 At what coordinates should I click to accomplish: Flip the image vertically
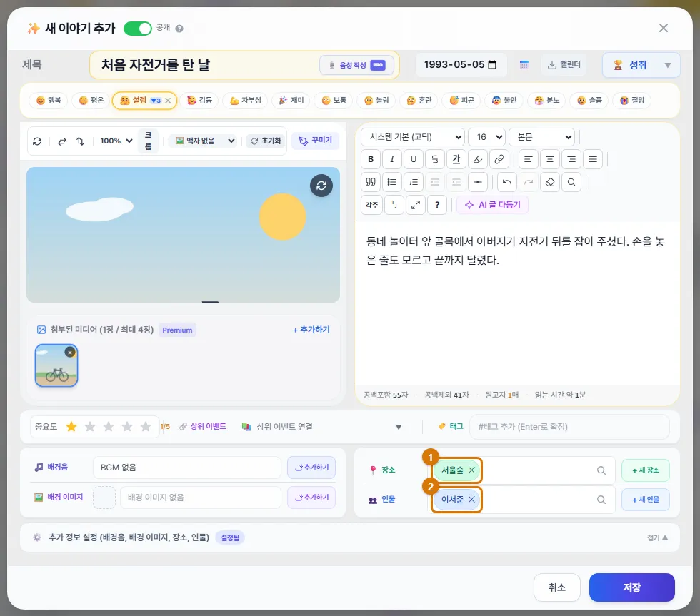click(80, 141)
